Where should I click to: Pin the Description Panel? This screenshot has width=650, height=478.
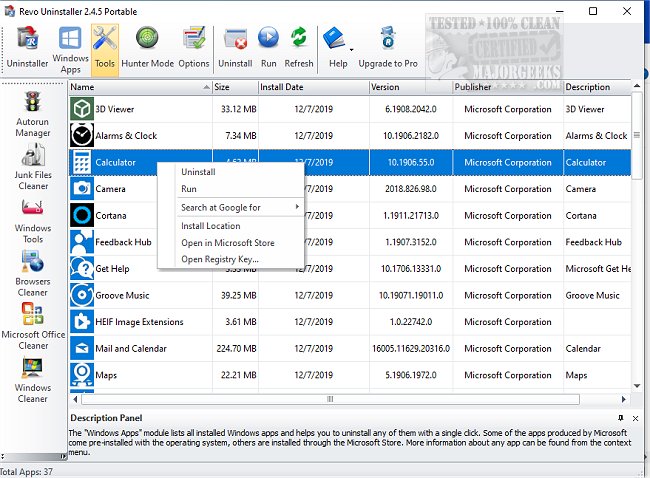coord(620,417)
